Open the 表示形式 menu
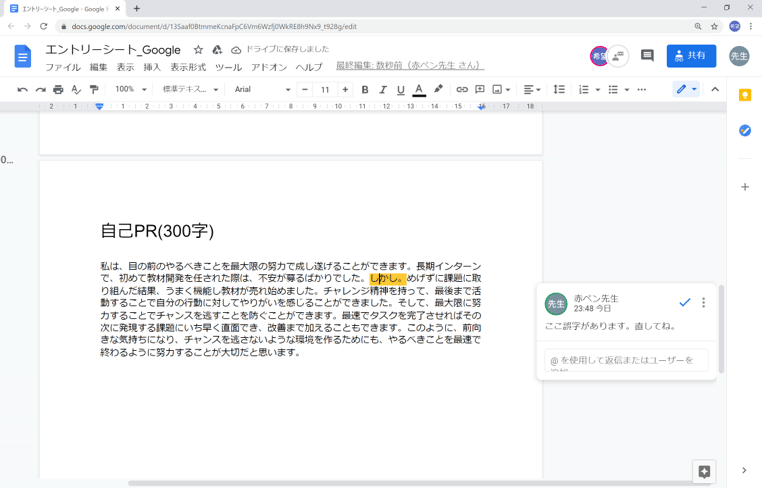Image resolution: width=762 pixels, height=488 pixels. click(x=188, y=67)
